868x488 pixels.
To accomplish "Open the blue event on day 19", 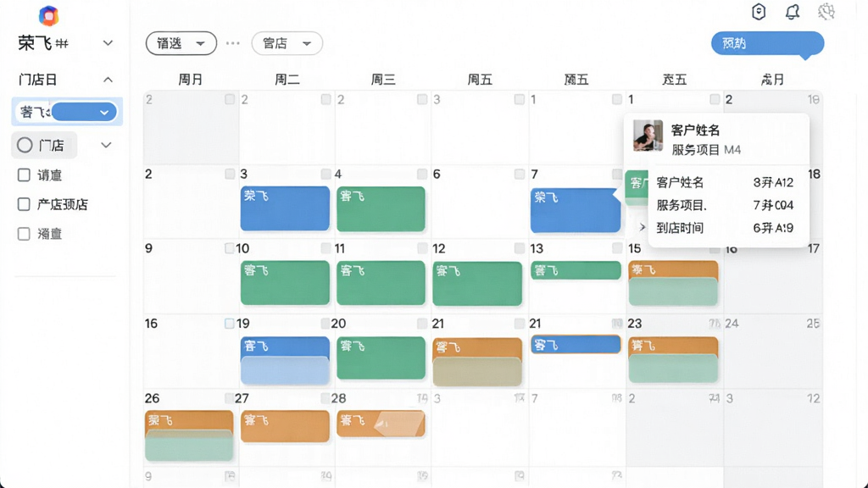I will point(285,347).
